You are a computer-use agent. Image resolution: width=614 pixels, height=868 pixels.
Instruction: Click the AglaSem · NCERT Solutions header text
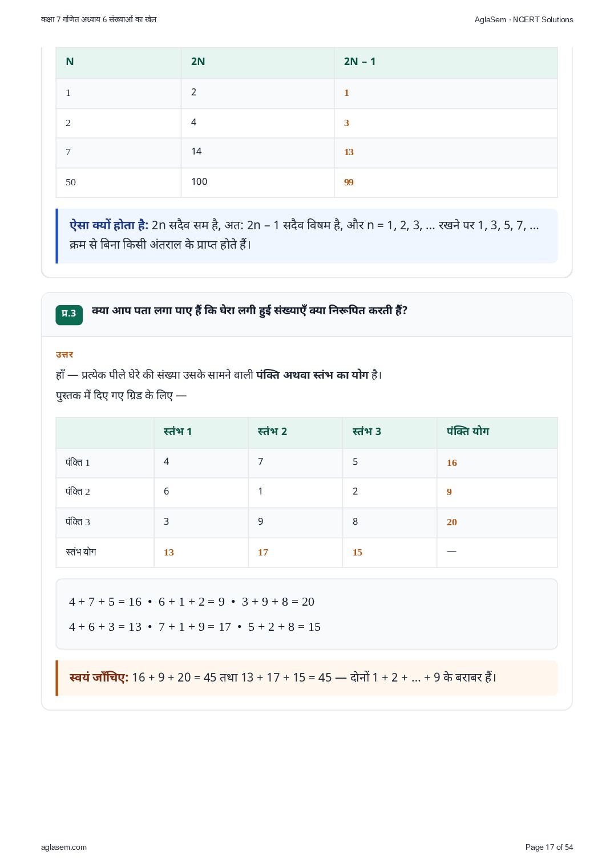[524, 19]
